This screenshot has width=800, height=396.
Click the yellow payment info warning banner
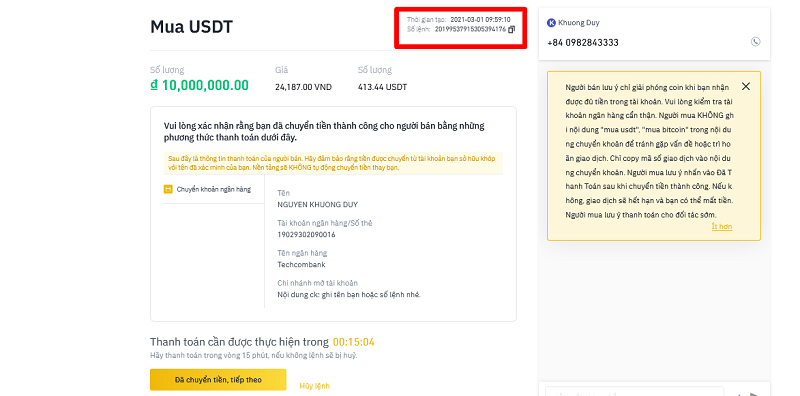coord(333,163)
